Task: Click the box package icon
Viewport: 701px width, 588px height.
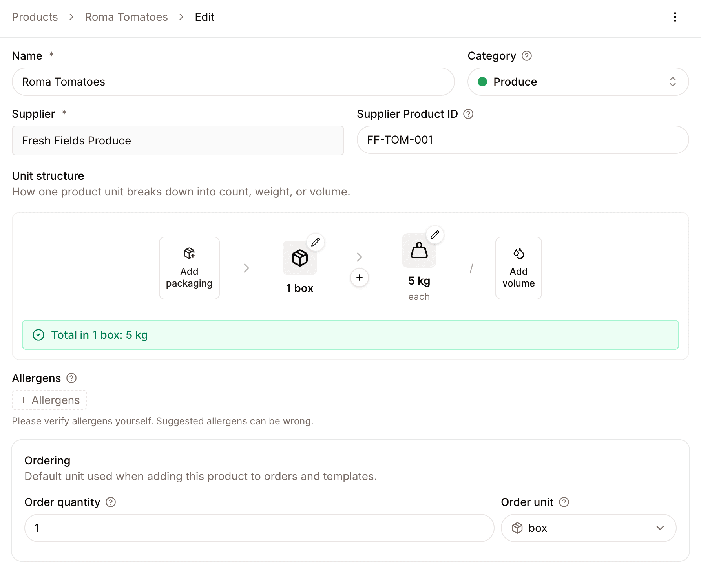Action: (x=300, y=258)
